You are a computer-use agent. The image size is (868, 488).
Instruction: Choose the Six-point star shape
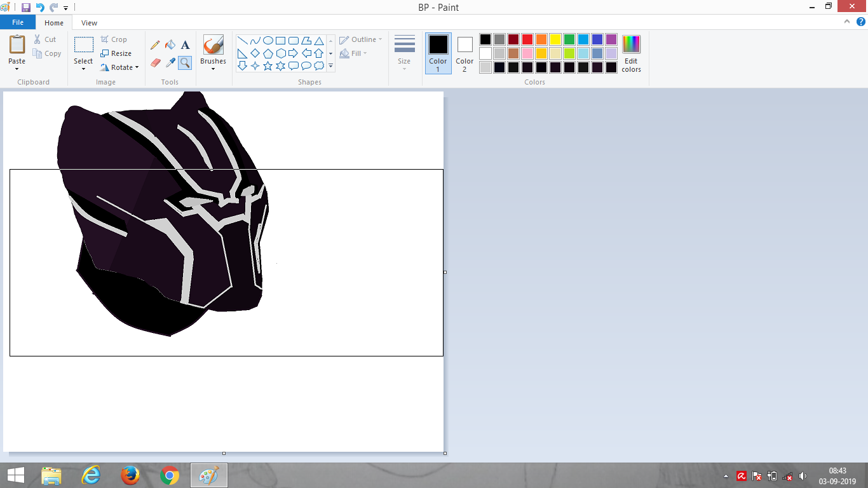[x=281, y=65]
